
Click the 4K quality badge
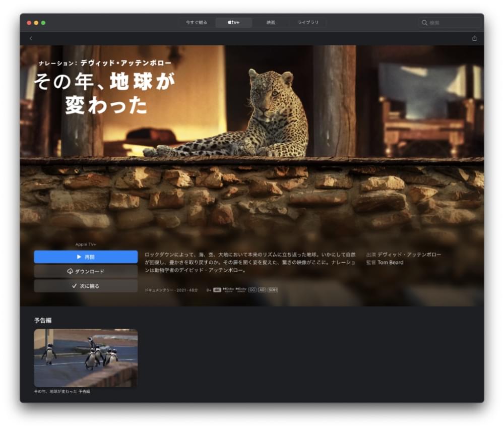coord(217,290)
